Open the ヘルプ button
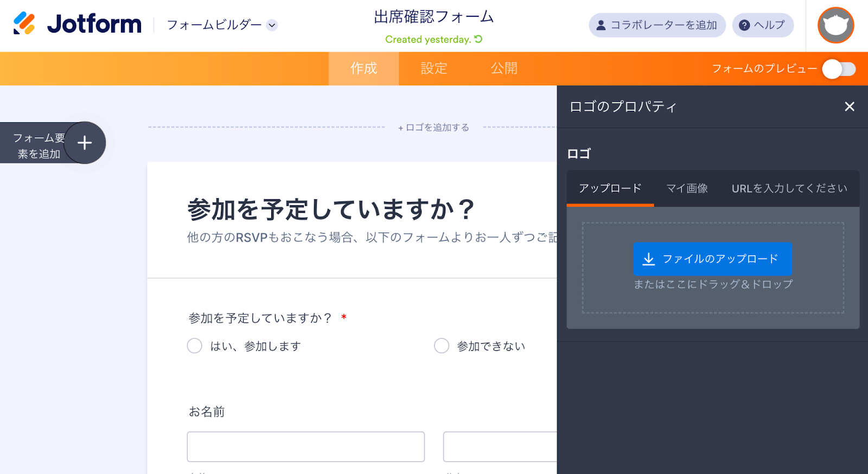 763,25
